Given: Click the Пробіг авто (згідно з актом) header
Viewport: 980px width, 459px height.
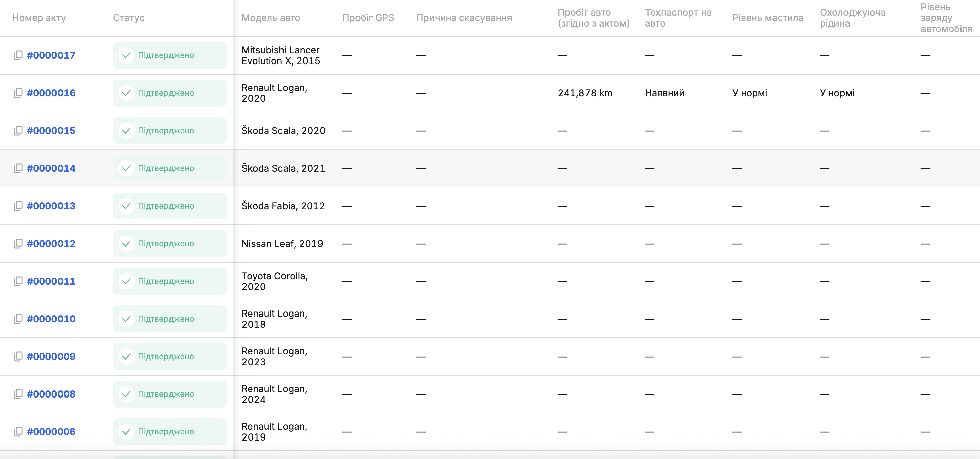Looking at the screenshot, I should point(594,18).
